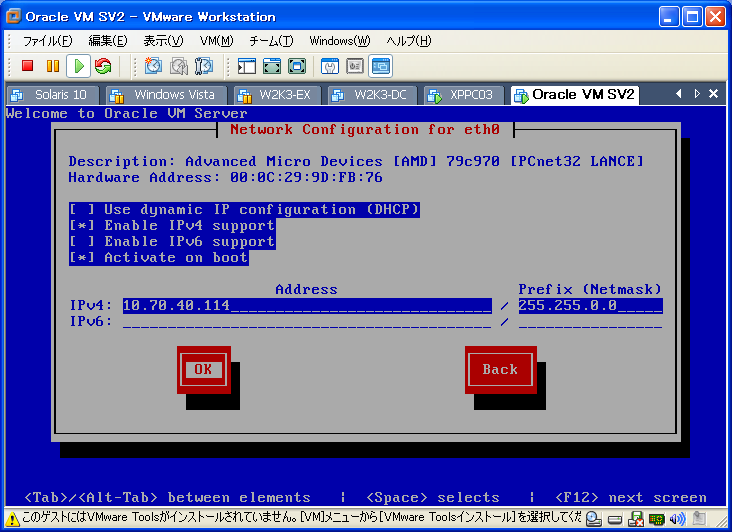Click the green Power On play icon

tap(78, 66)
